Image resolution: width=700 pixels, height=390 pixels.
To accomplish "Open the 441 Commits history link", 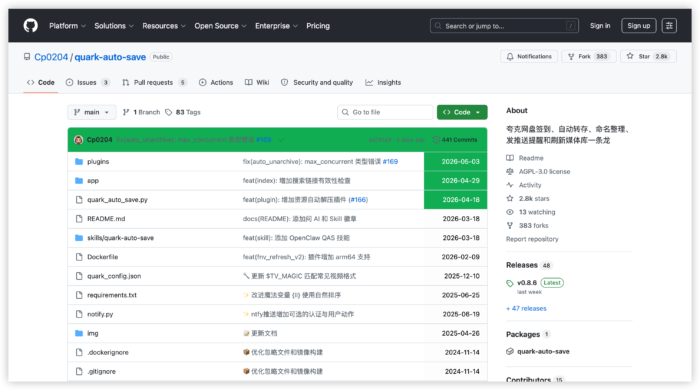I will [x=455, y=140].
